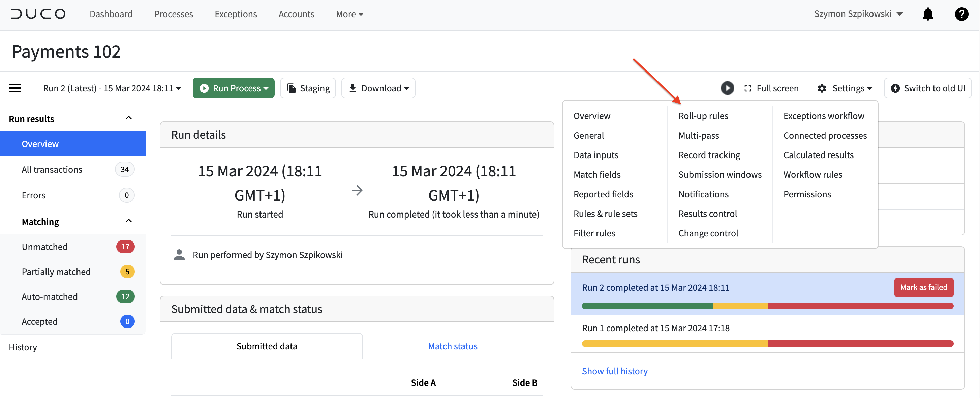Image resolution: width=980 pixels, height=398 pixels.
Task: Click the Duco logo
Action: click(38, 14)
